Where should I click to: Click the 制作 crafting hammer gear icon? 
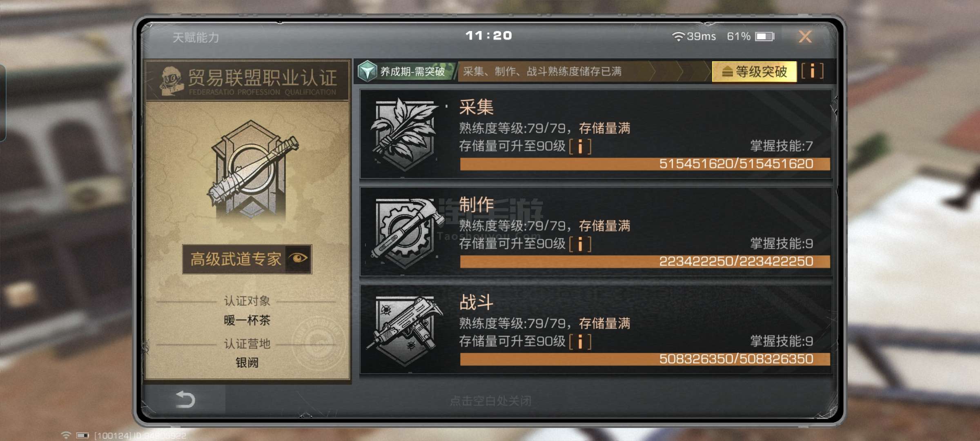[407, 233]
